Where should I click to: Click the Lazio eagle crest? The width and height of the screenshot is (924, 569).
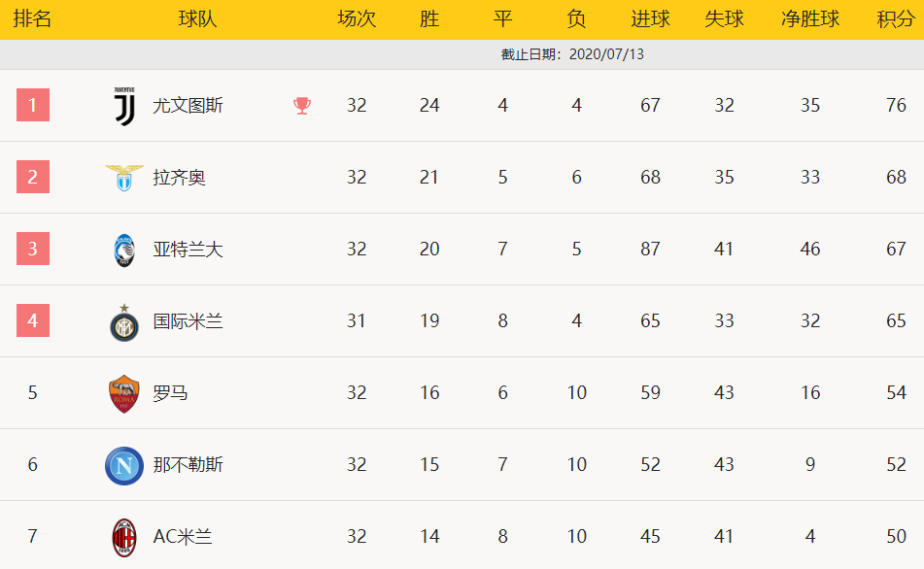click(124, 178)
